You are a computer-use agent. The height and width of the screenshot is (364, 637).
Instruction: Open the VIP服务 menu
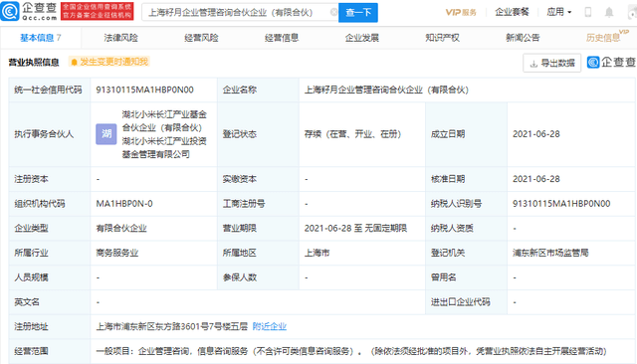click(461, 12)
